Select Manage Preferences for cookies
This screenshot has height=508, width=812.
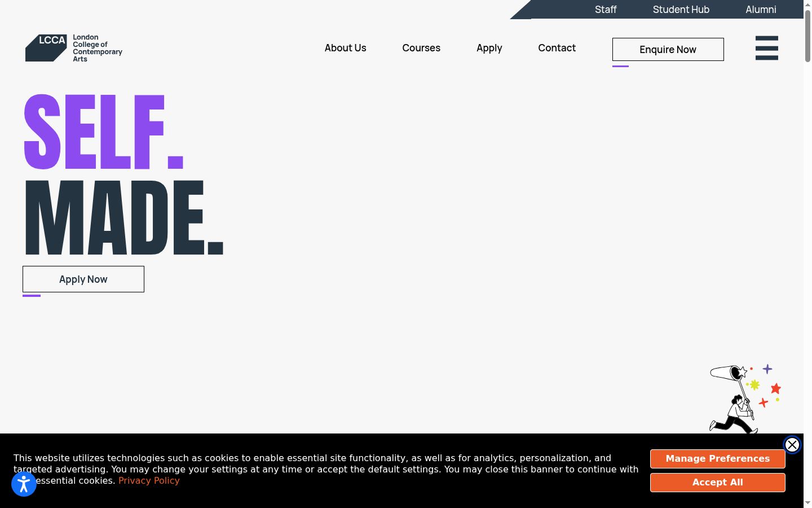pyautogui.click(x=718, y=459)
